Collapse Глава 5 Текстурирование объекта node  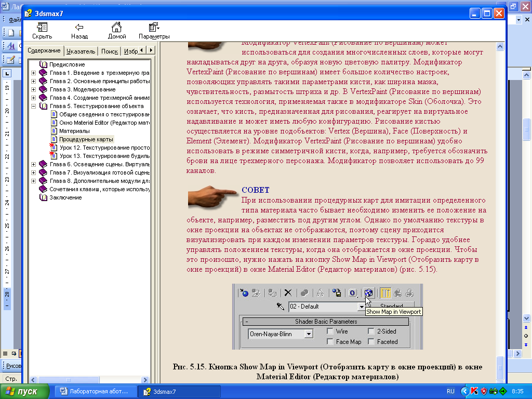[x=34, y=106]
